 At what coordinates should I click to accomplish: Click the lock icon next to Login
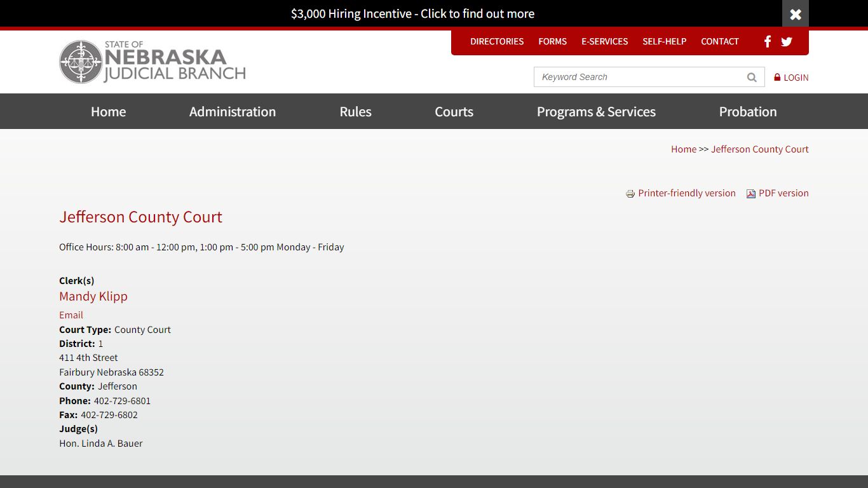click(777, 77)
